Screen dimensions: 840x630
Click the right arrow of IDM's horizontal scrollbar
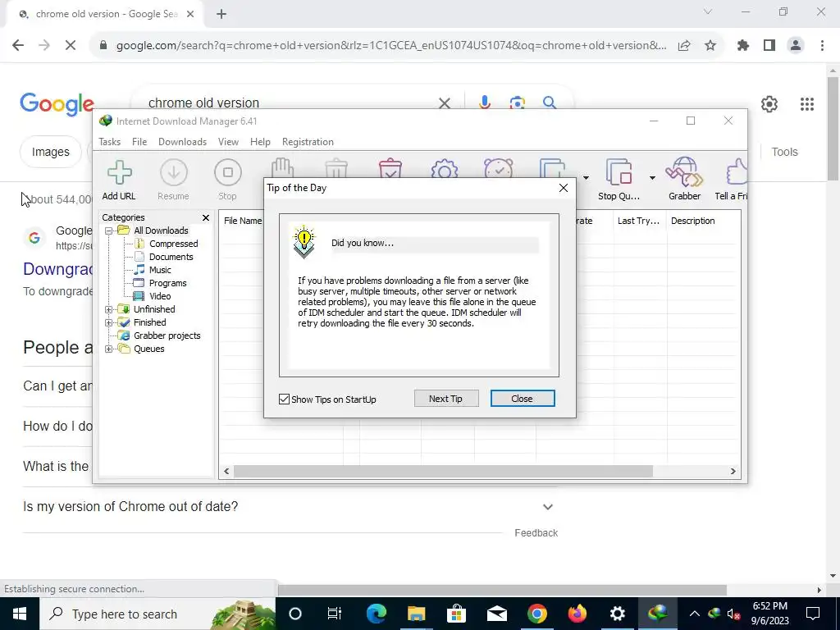733,472
